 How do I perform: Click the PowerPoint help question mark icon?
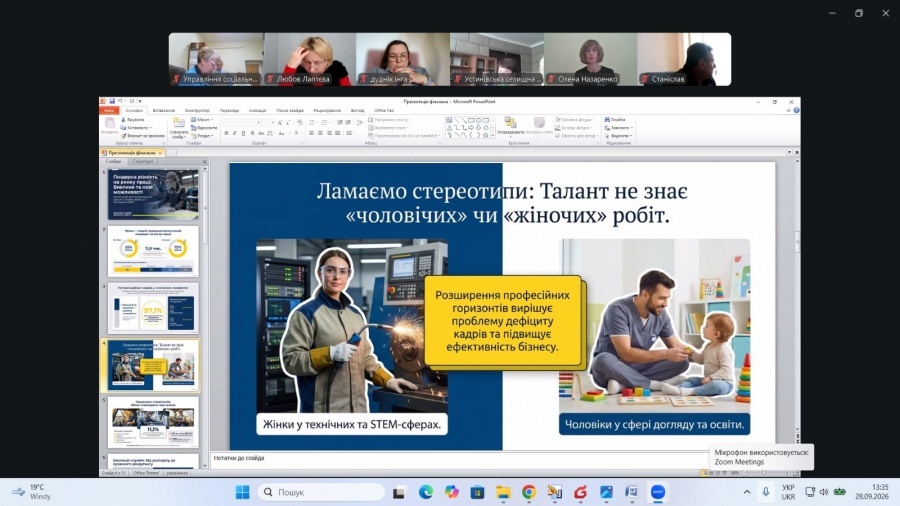[796, 110]
